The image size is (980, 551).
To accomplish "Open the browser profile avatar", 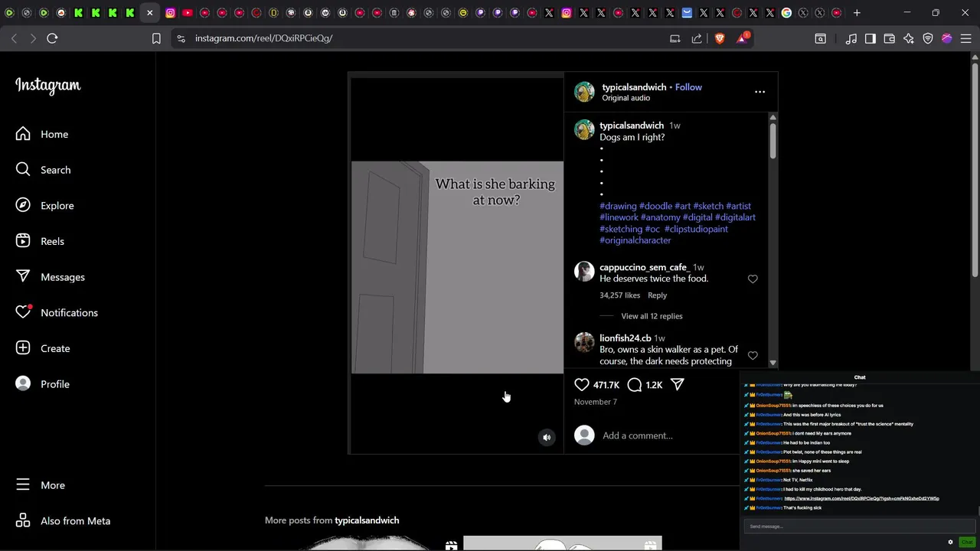I will coord(947,38).
